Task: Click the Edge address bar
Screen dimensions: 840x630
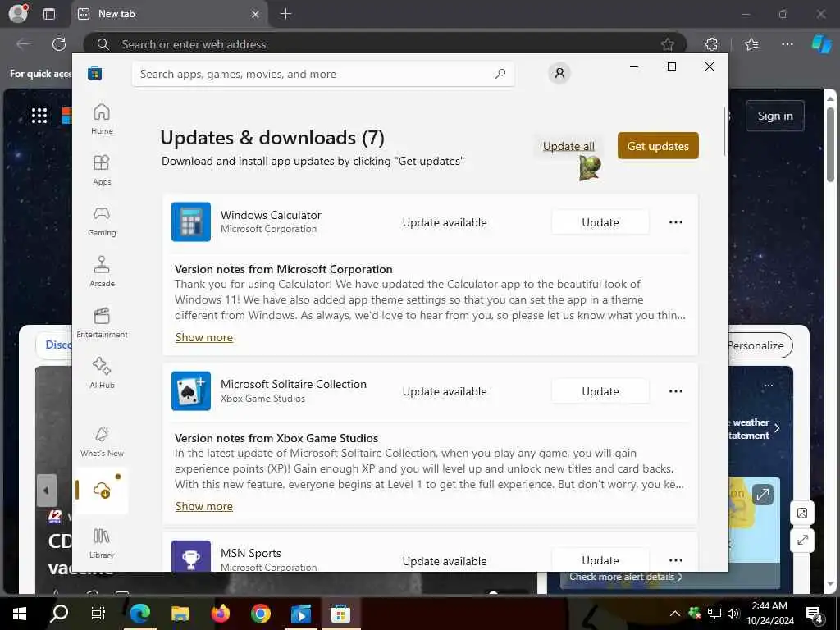Action: [385, 44]
